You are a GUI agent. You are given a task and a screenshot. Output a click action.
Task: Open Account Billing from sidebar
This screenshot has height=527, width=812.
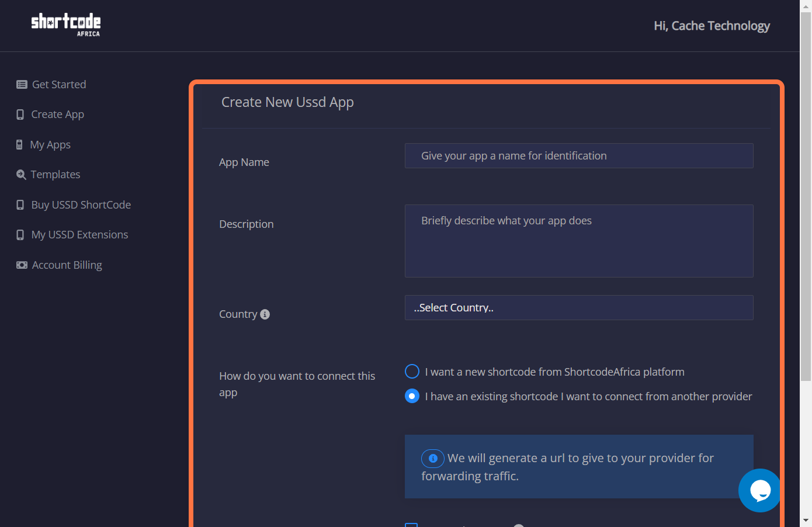(67, 265)
